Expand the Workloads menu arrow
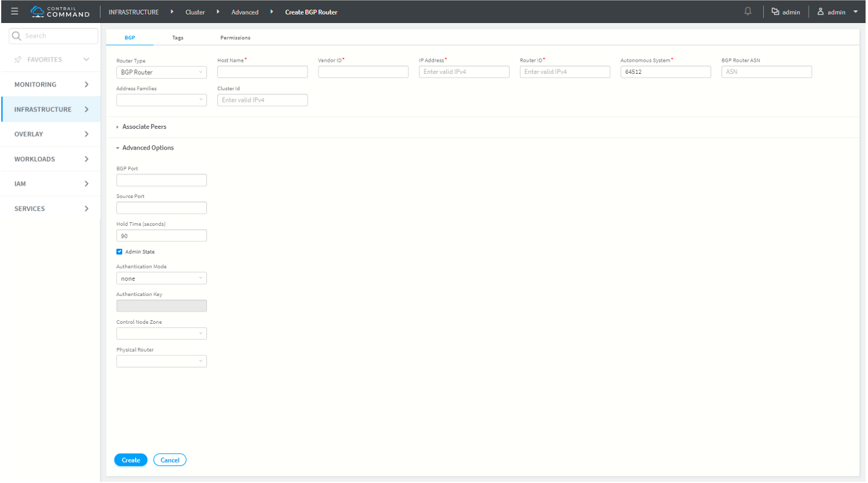 [x=87, y=159]
